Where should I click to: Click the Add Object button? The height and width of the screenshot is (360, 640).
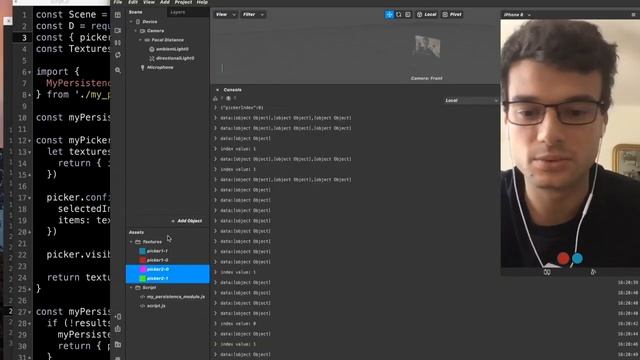[x=187, y=221]
